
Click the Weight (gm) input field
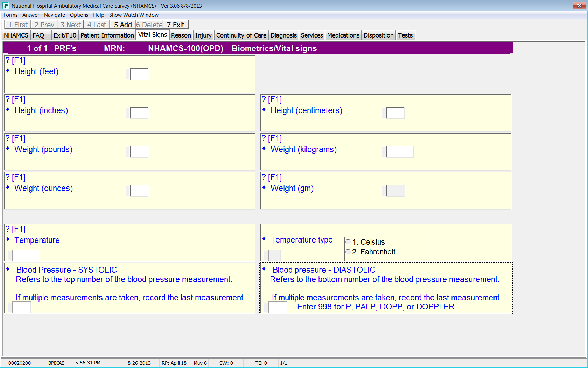click(396, 191)
